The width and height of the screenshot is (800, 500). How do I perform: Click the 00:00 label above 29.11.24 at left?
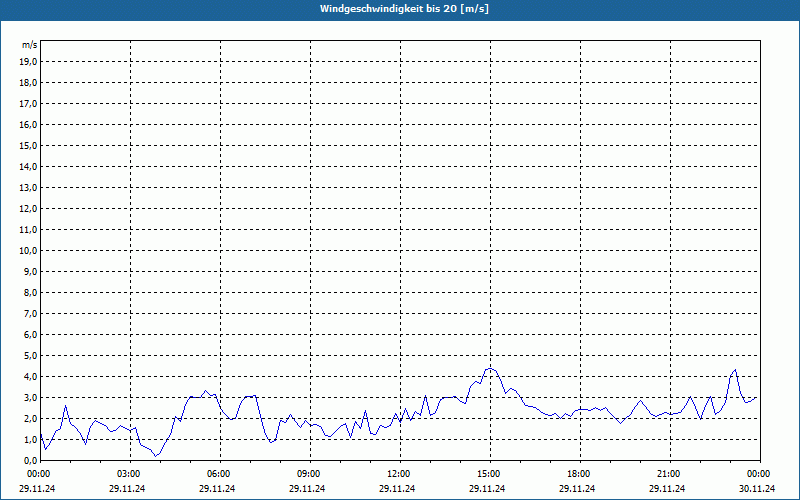click(x=39, y=473)
